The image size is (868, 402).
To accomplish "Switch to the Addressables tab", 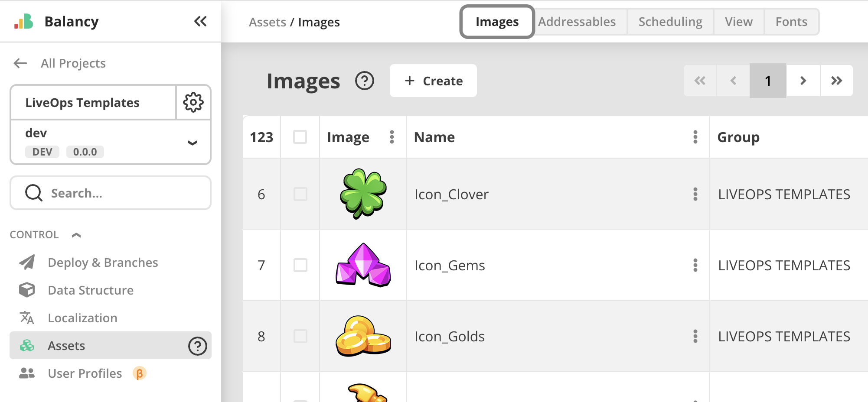I will 577,22.
